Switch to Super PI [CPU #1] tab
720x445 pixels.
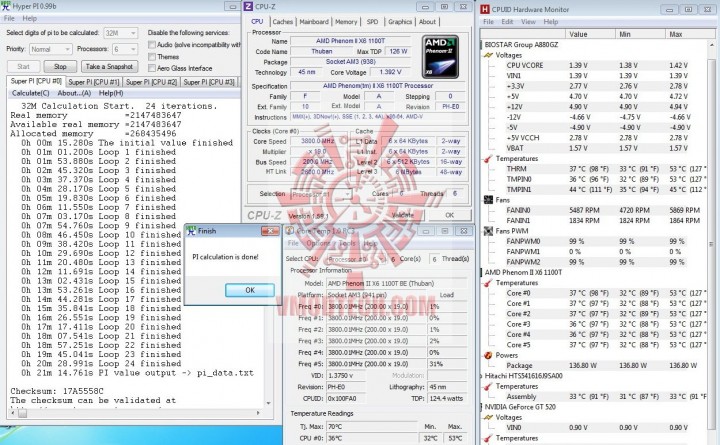pos(94,82)
